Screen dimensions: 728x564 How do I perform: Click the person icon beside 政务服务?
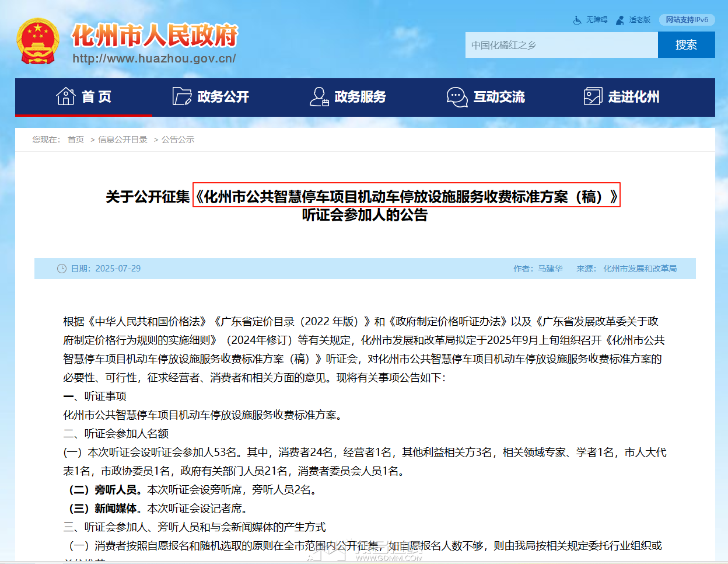[x=319, y=96]
